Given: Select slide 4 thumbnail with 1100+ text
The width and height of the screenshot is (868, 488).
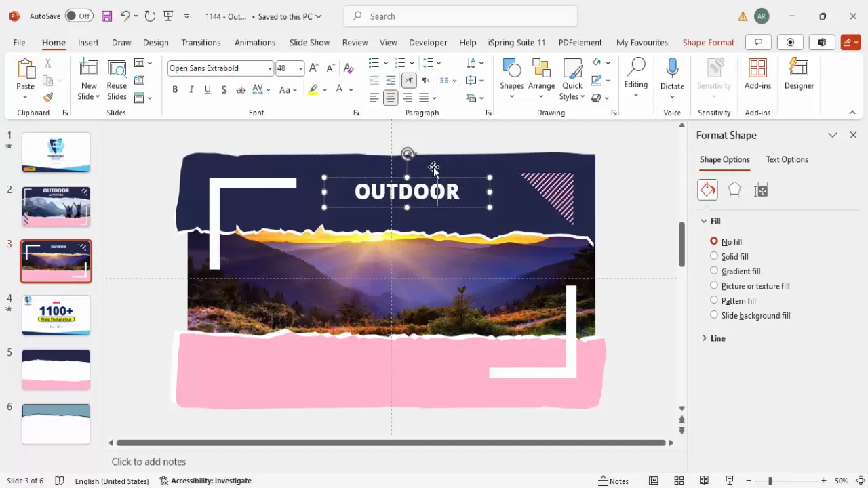Looking at the screenshot, I should (x=56, y=315).
